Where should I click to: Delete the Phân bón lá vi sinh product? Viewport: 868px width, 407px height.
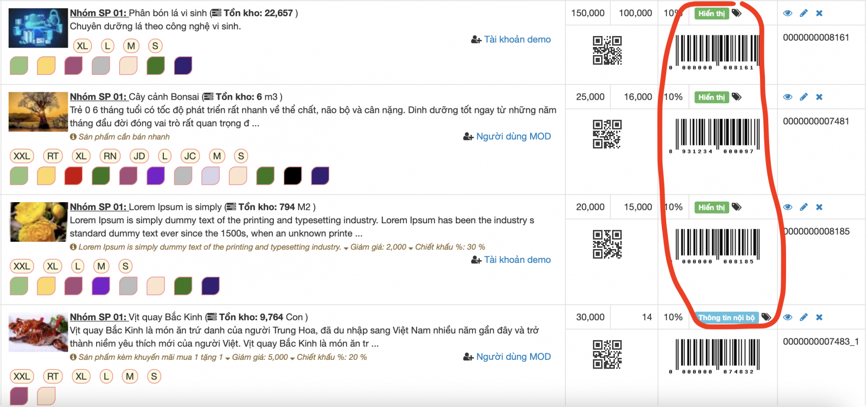(819, 13)
